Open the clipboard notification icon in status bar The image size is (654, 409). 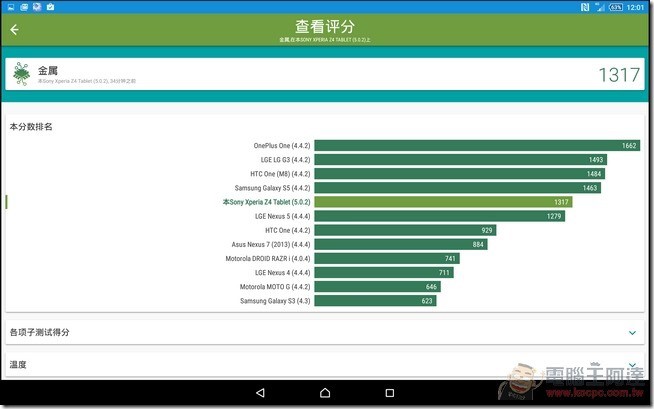(x=50, y=7)
